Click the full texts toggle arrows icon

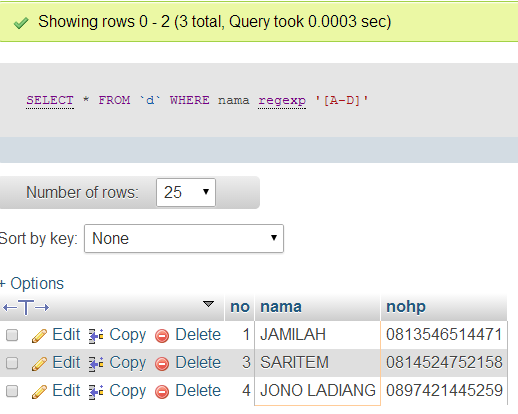point(26,307)
